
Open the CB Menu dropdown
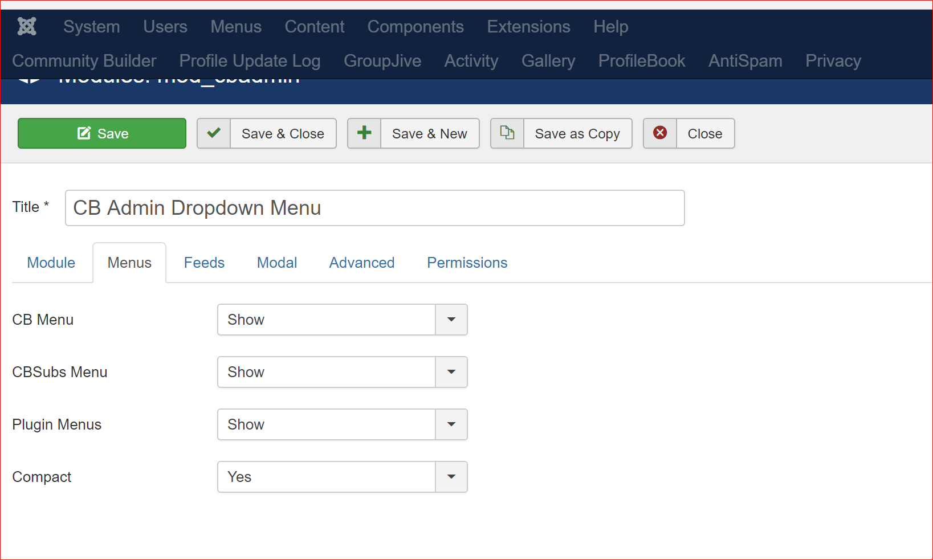(343, 320)
